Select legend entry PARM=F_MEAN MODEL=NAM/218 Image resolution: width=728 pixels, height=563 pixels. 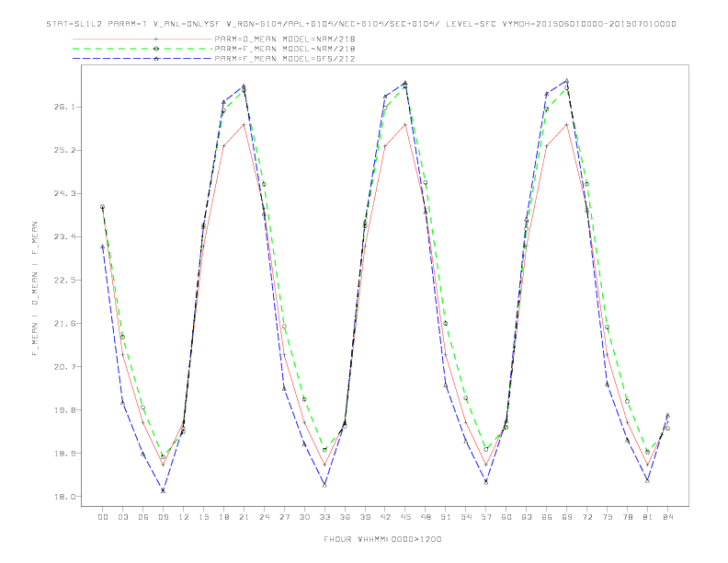[285, 49]
